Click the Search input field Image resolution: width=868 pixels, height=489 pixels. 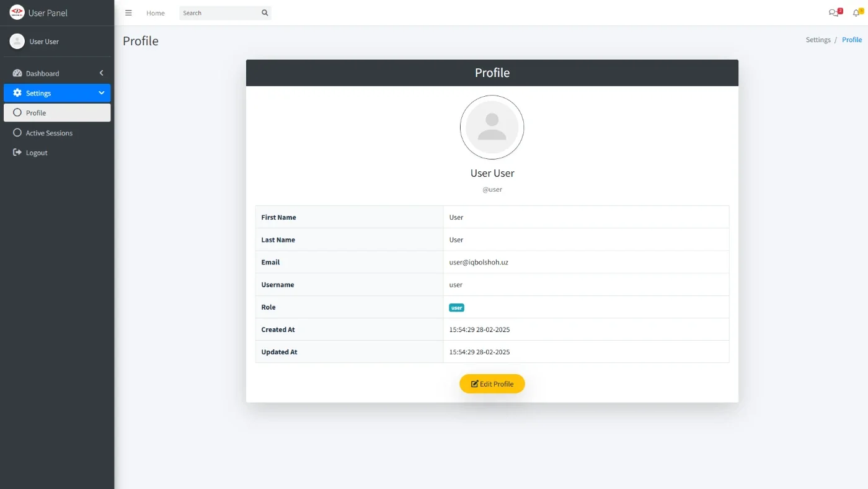click(219, 13)
